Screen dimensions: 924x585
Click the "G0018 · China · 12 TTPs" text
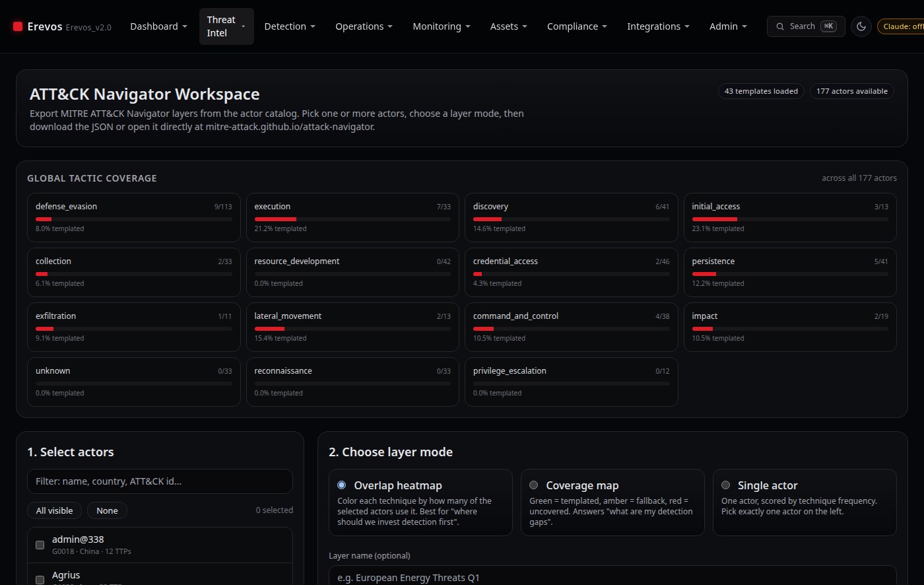coord(92,551)
